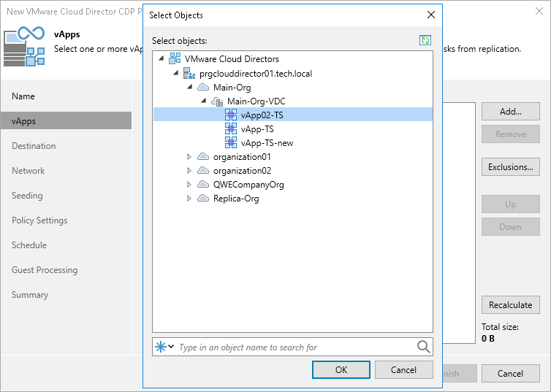Viewport: 551px width, 392px height.
Task: Go to the Name wizard step
Action: [66, 96]
